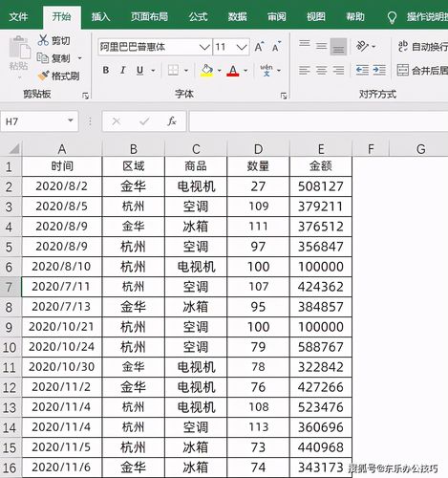This screenshot has width=448, height=478.
Task: Click the Name Box showing H7
Action: (x=33, y=121)
